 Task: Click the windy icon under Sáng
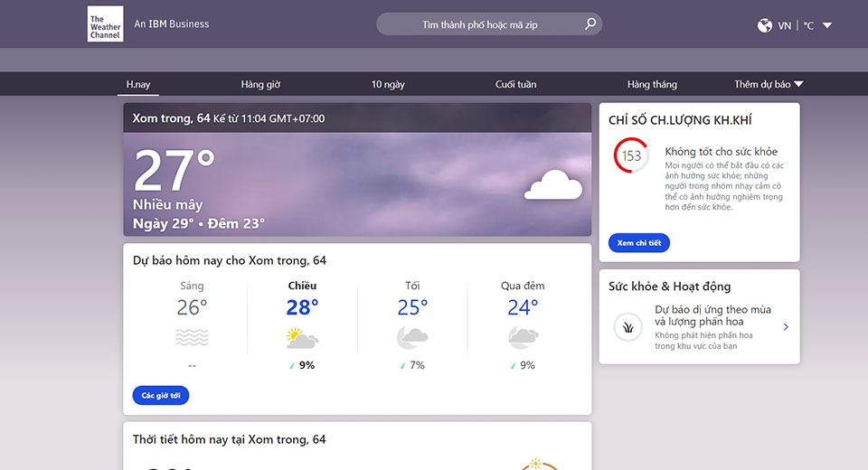click(x=192, y=337)
